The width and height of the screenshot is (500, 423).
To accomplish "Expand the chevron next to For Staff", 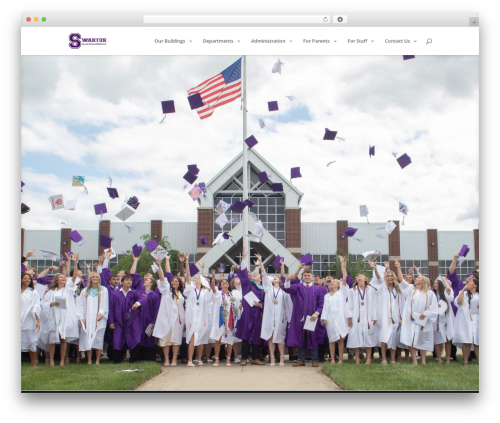I will (x=372, y=41).
